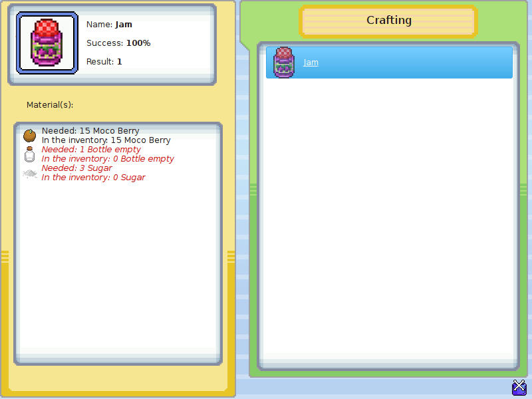Select the 'Needed: 1 Bottle empty' line
The image size is (532, 399).
(91, 150)
